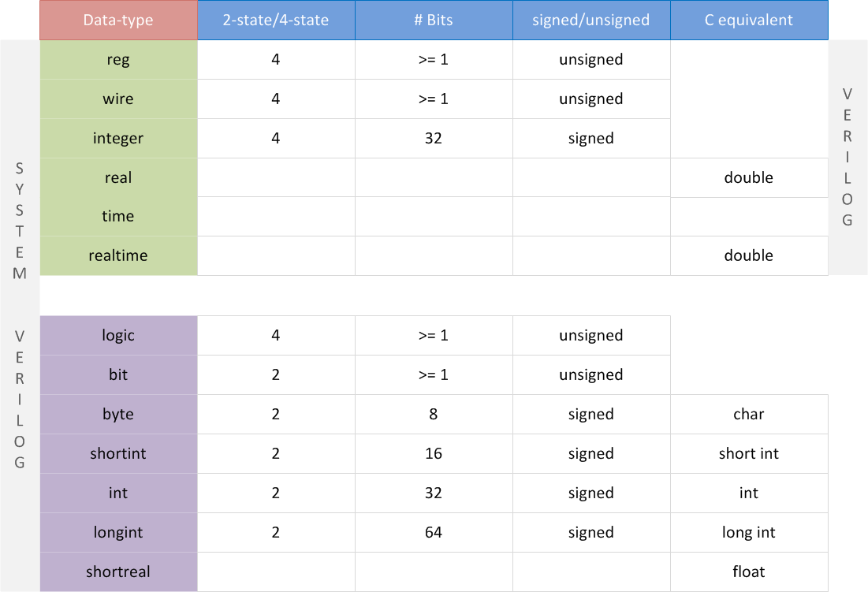Select the integer data-type cell
Viewport: 868px width, 592px height.
[118, 138]
